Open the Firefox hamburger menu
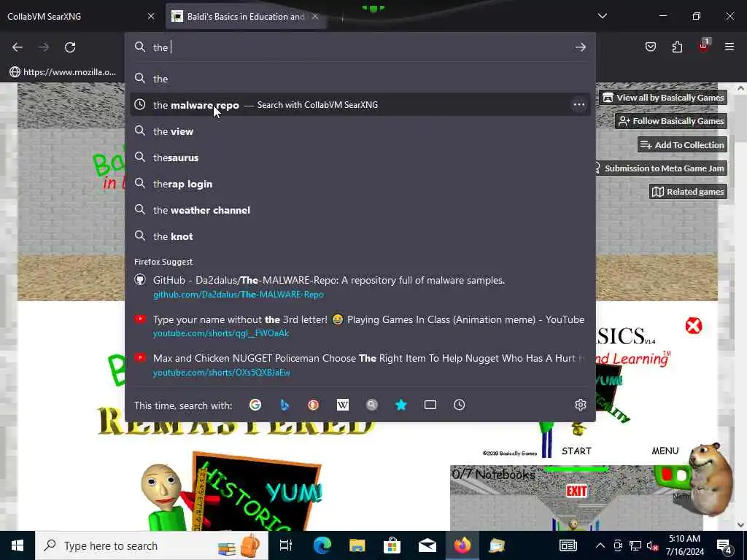 tap(729, 47)
